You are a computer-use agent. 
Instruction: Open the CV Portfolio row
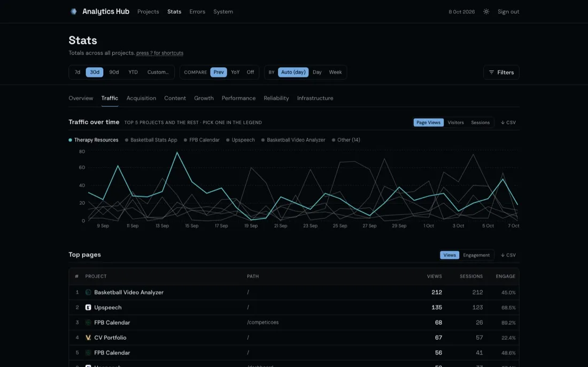click(x=294, y=338)
